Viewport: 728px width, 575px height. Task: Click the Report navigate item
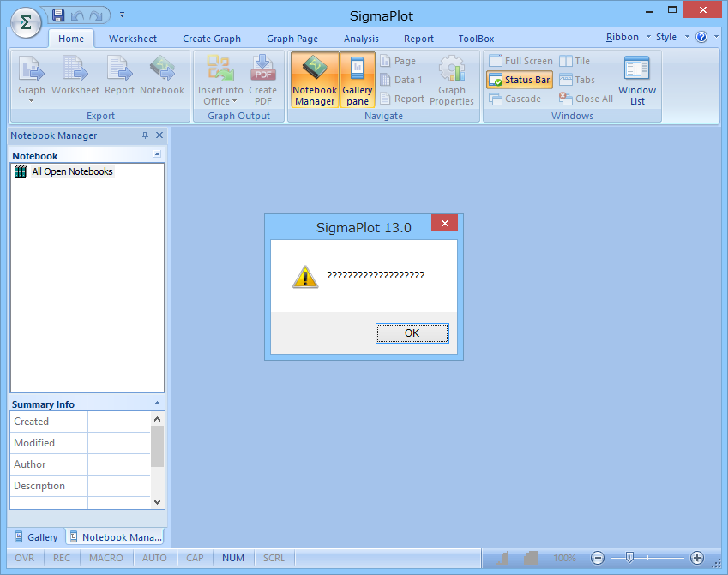(x=402, y=99)
